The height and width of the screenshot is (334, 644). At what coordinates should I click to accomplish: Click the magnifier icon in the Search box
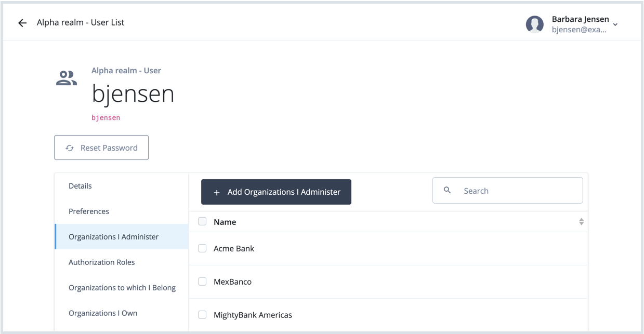[x=448, y=190]
